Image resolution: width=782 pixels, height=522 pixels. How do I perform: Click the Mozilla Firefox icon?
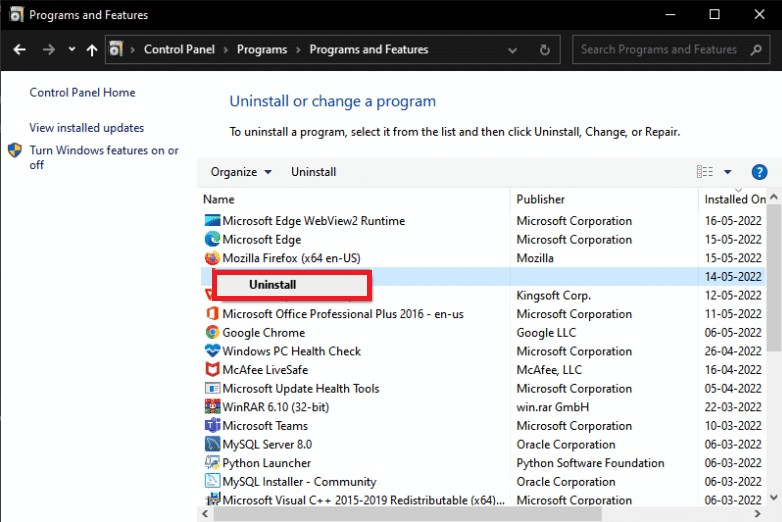212,258
